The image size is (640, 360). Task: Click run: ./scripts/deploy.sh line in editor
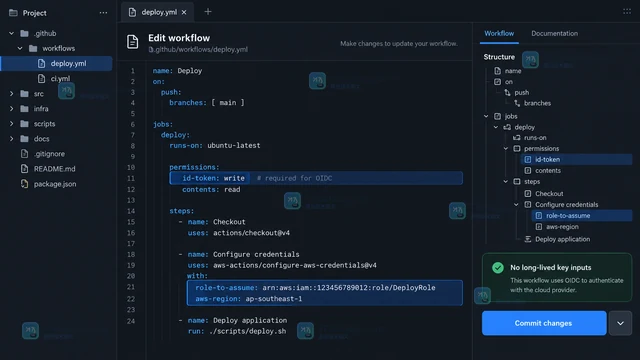click(x=237, y=331)
